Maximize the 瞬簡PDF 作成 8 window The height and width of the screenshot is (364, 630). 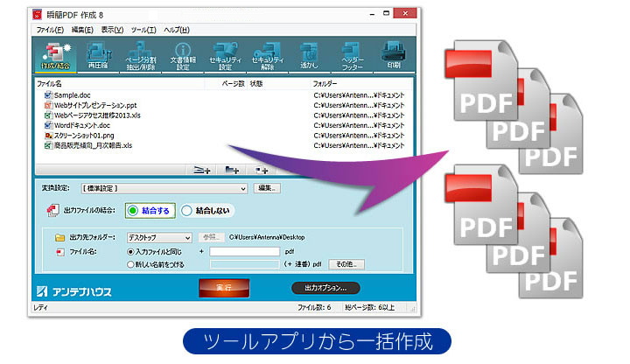(386, 13)
